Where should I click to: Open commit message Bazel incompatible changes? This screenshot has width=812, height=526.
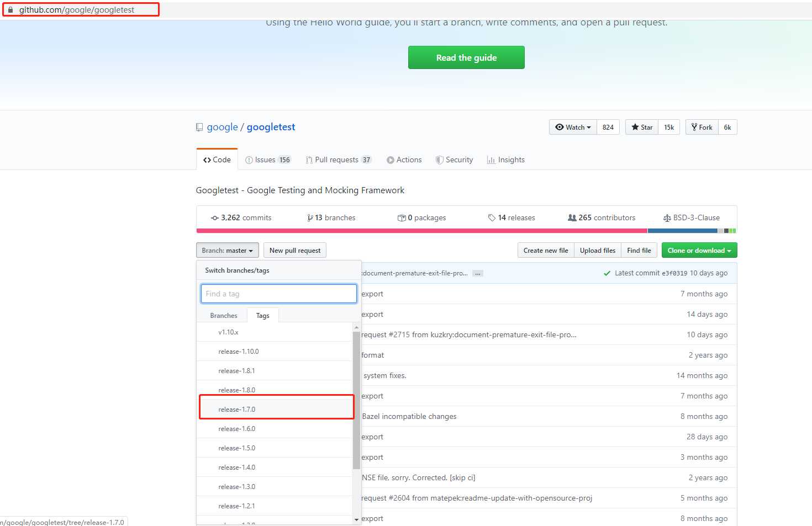pos(409,416)
